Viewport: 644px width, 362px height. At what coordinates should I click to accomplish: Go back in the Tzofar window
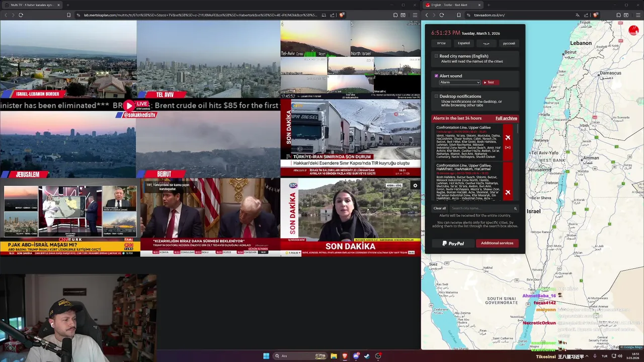click(427, 15)
